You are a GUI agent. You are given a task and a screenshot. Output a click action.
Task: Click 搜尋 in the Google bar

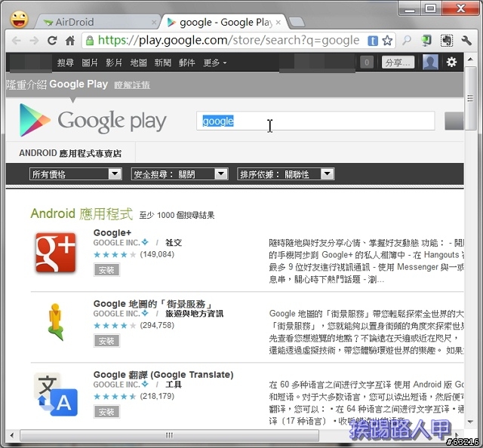coord(66,63)
